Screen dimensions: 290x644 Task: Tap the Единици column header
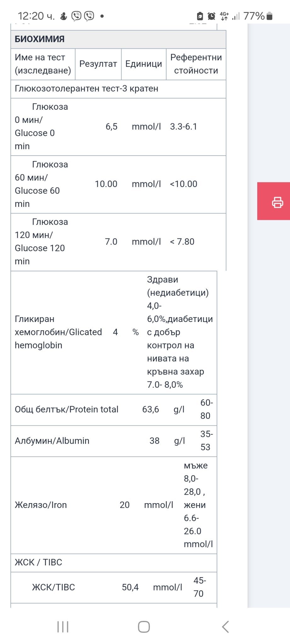pos(144,64)
